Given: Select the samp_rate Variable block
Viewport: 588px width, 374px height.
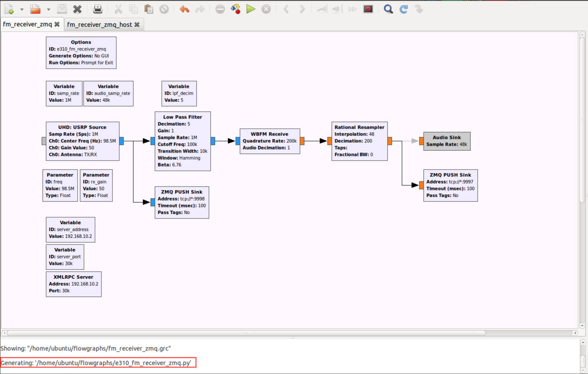Looking at the screenshot, I should (x=64, y=93).
